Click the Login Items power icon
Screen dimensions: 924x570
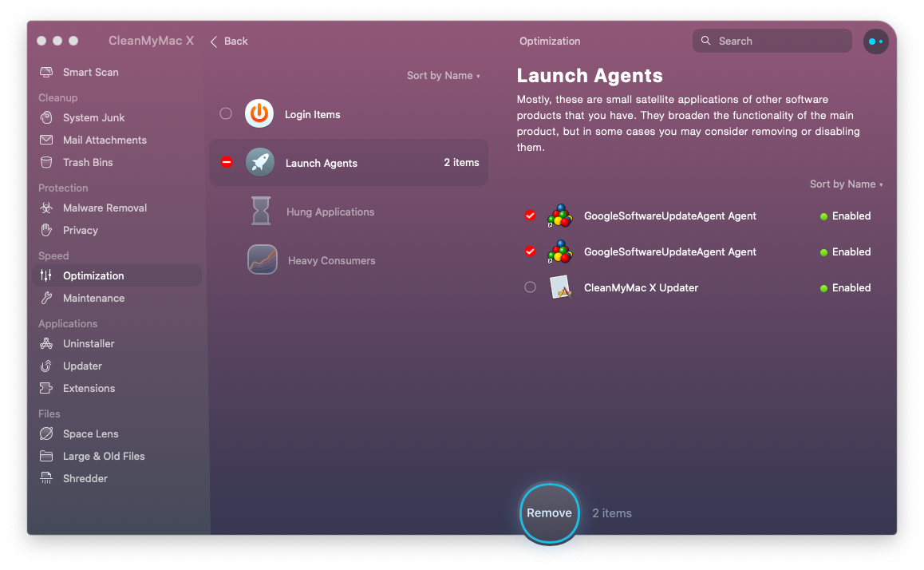click(x=259, y=113)
